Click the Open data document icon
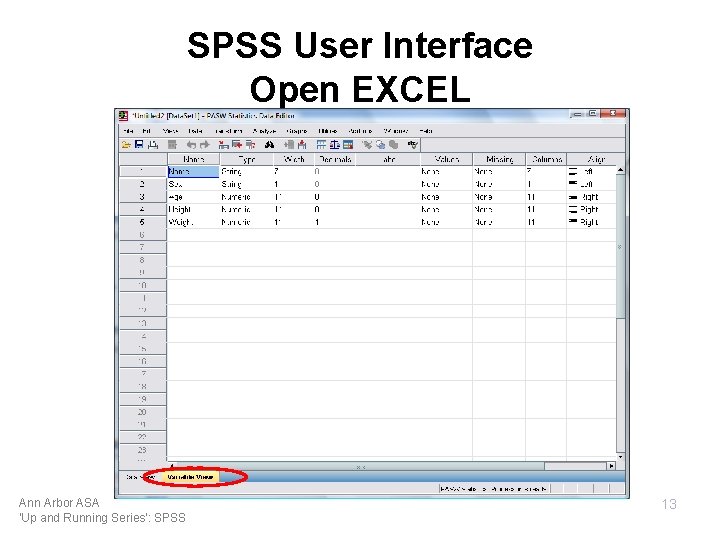Image resolution: width=720 pixels, height=540 pixels. click(x=126, y=145)
